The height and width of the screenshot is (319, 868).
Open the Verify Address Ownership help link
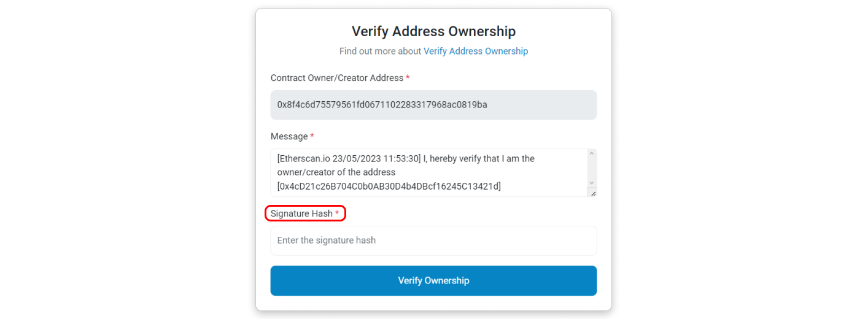(x=475, y=51)
